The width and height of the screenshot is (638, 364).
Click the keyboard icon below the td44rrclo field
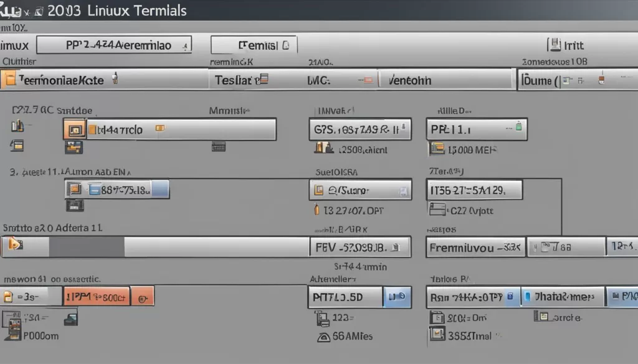click(219, 147)
